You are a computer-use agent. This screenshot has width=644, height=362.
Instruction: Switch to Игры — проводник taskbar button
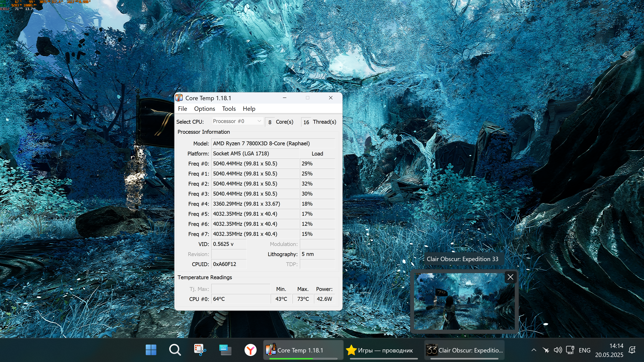pyautogui.click(x=384, y=350)
